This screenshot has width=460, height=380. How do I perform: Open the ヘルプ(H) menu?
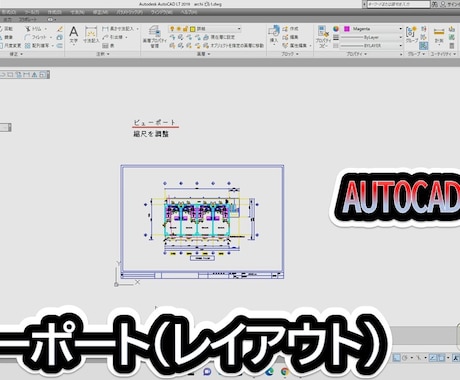[189, 12]
